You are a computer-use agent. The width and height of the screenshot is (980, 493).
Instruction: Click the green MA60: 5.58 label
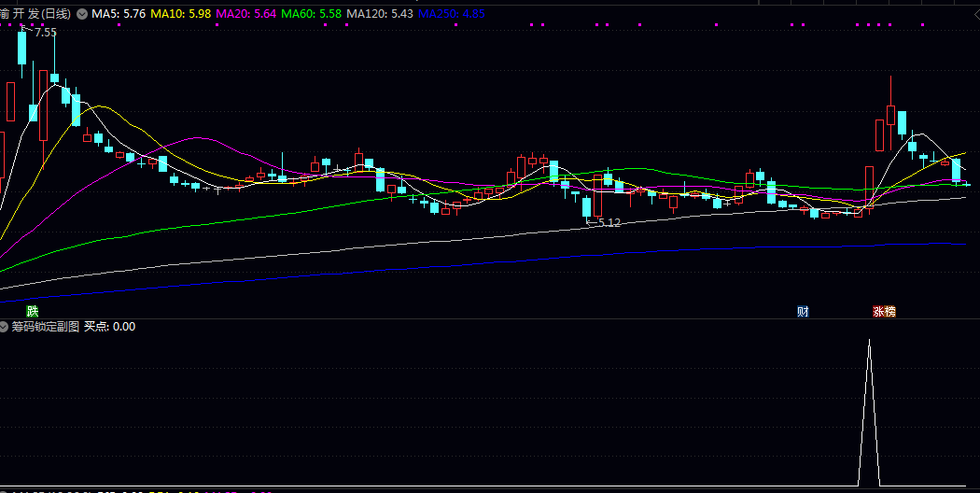point(313,14)
